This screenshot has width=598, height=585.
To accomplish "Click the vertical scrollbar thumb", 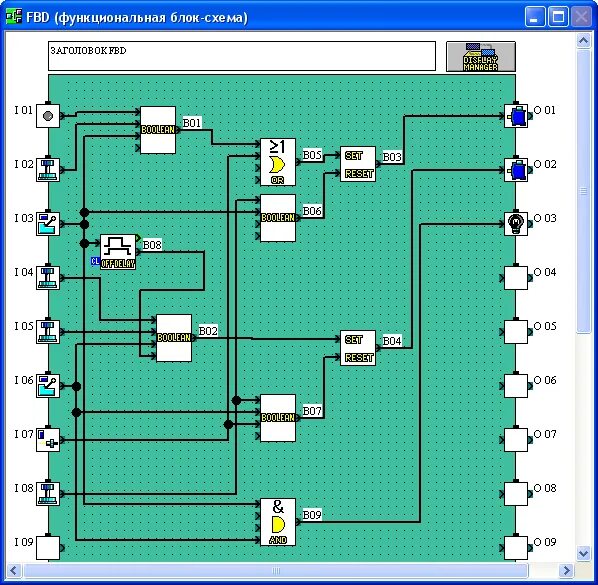I will tap(584, 191).
